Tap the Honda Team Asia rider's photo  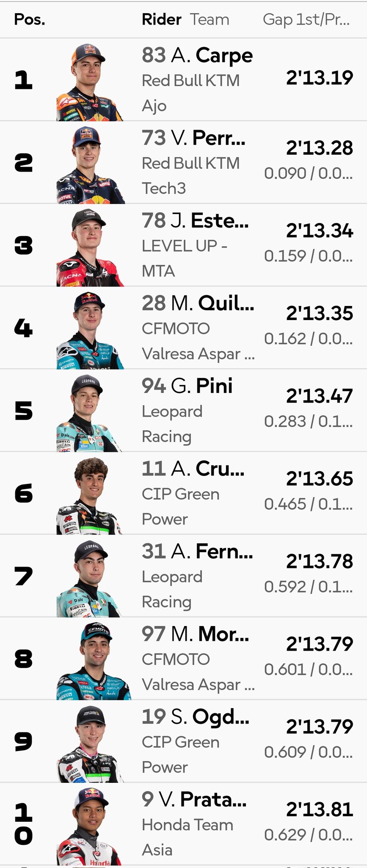(x=90, y=826)
